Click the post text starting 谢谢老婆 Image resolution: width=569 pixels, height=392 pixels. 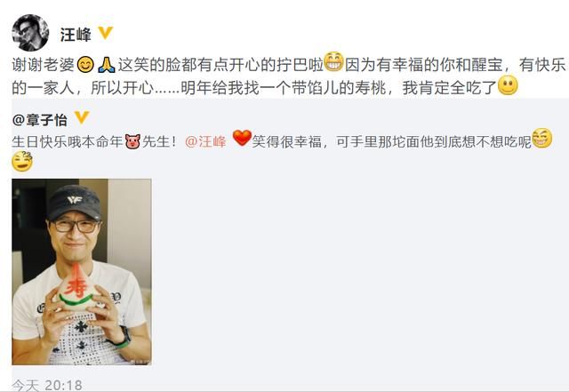[x=289, y=76]
